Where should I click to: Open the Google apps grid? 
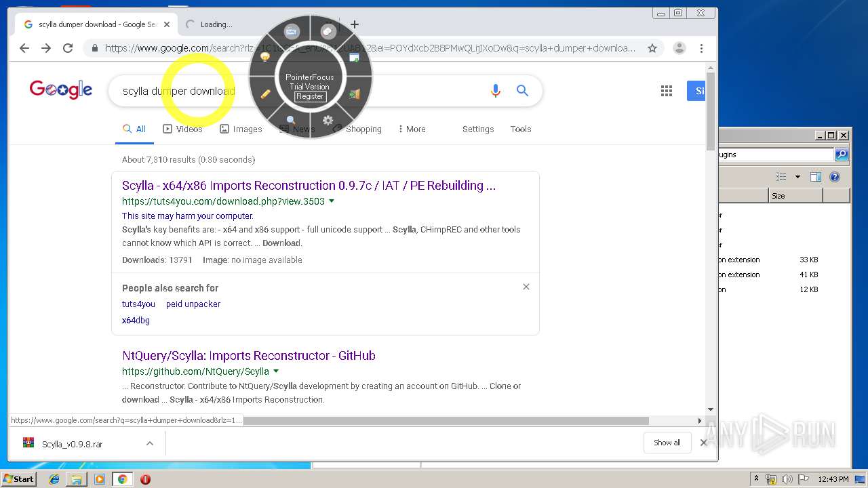(x=667, y=91)
